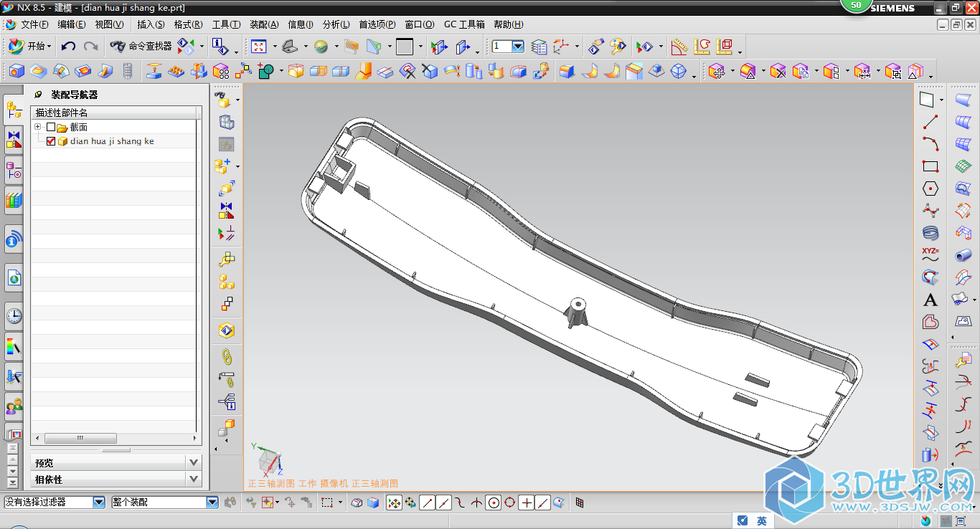This screenshot has width=980, height=529.
Task: Uncheck the dian hua ji shang ke component
Action: click(51, 141)
